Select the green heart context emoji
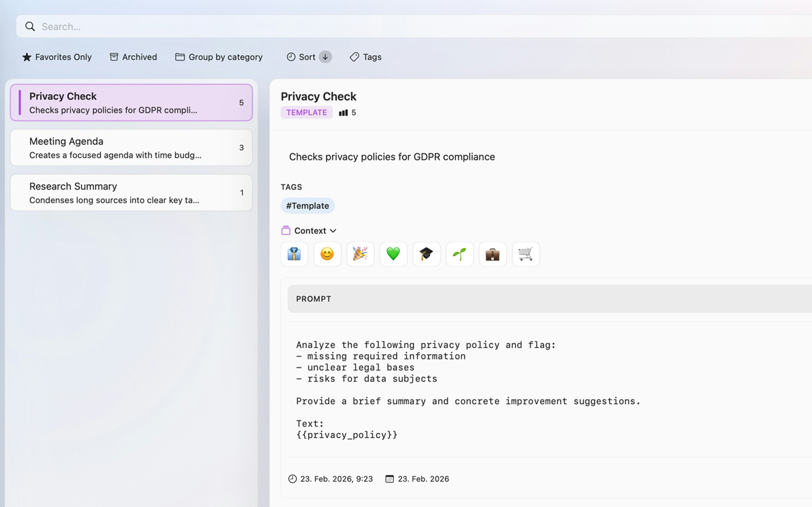812x507 pixels. click(x=393, y=254)
